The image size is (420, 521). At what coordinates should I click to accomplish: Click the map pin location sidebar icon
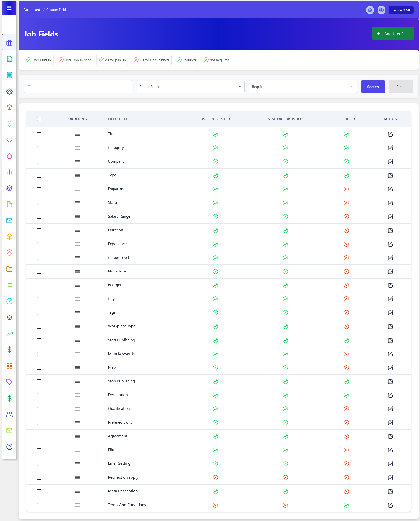click(9, 253)
